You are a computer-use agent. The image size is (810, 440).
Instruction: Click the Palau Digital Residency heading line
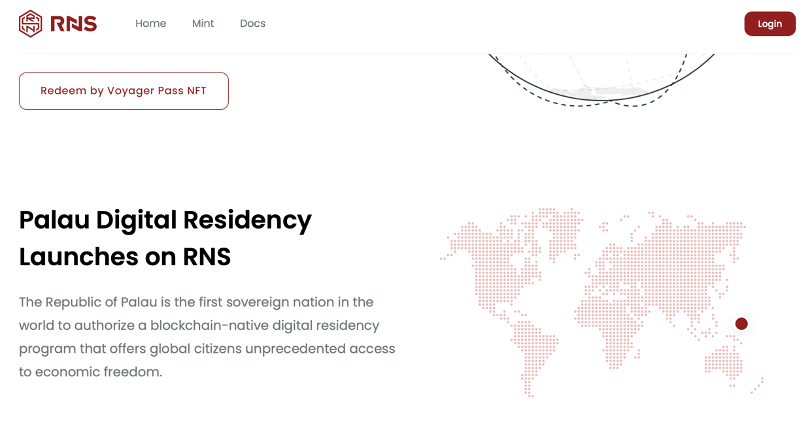coord(166,220)
